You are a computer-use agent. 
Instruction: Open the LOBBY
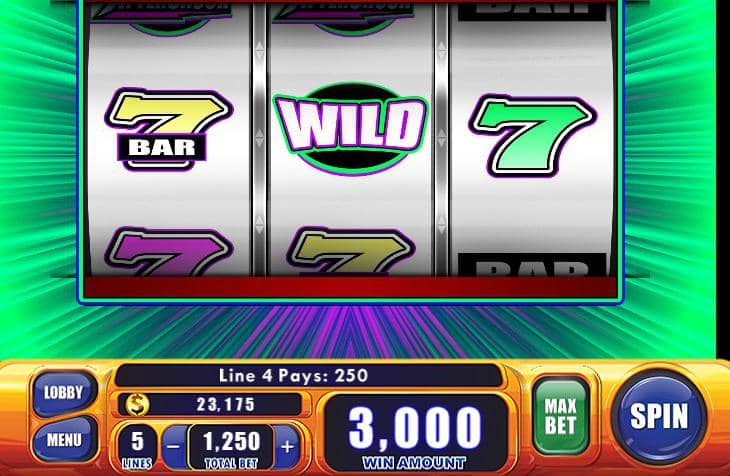tap(63, 393)
